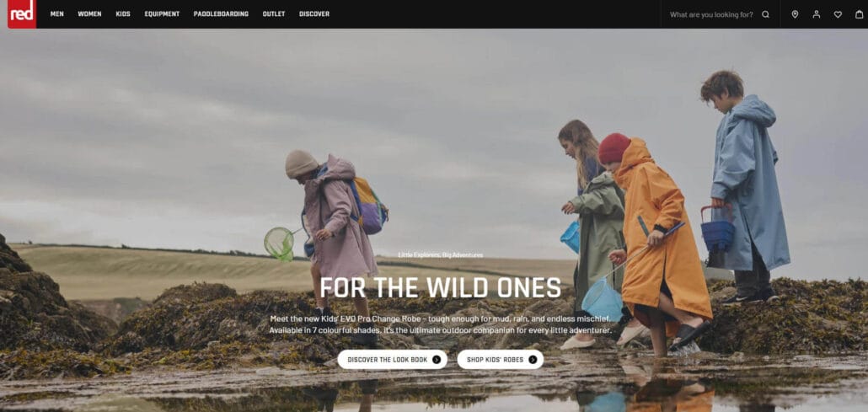Viewport: 868px width, 412px height.
Task: Click the search magnifier icon
Action: point(765,14)
